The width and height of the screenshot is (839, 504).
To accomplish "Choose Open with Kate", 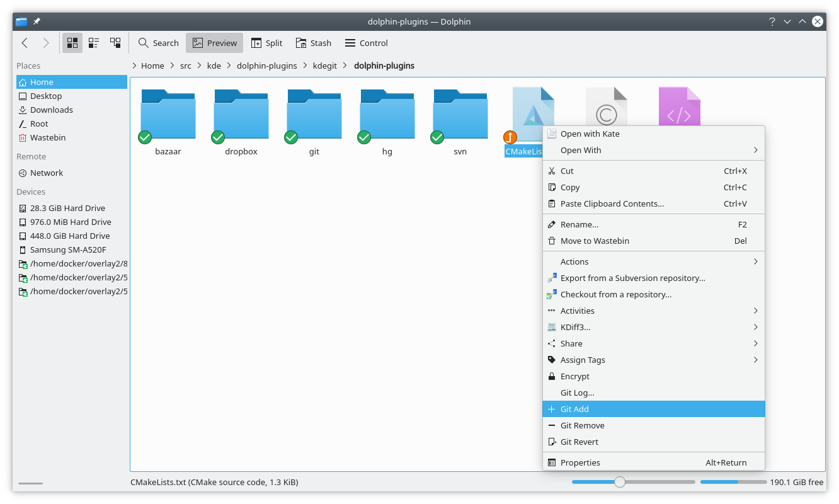I will click(x=653, y=134).
